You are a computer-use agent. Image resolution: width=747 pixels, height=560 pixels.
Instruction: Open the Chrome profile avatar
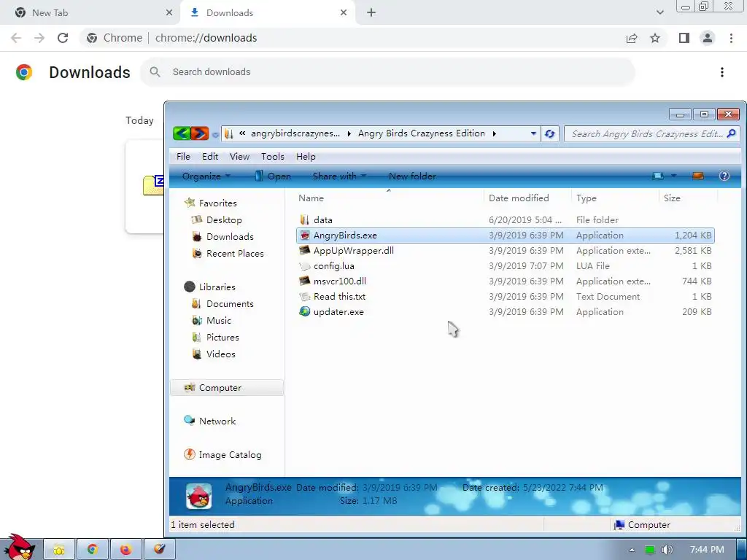pos(708,38)
